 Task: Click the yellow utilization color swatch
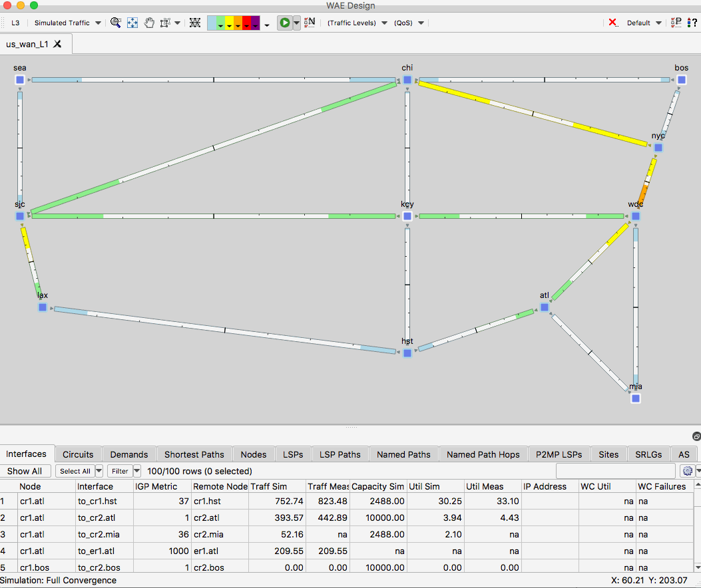coord(229,23)
